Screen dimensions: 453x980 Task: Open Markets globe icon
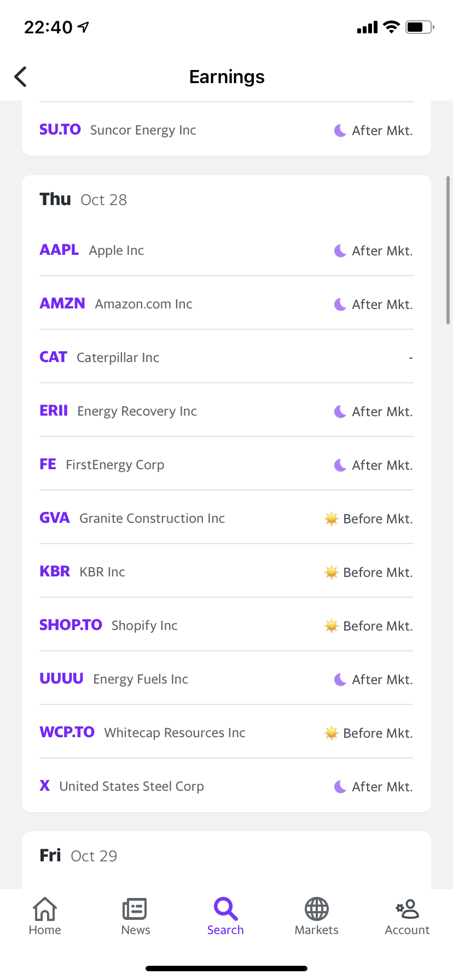(316, 909)
